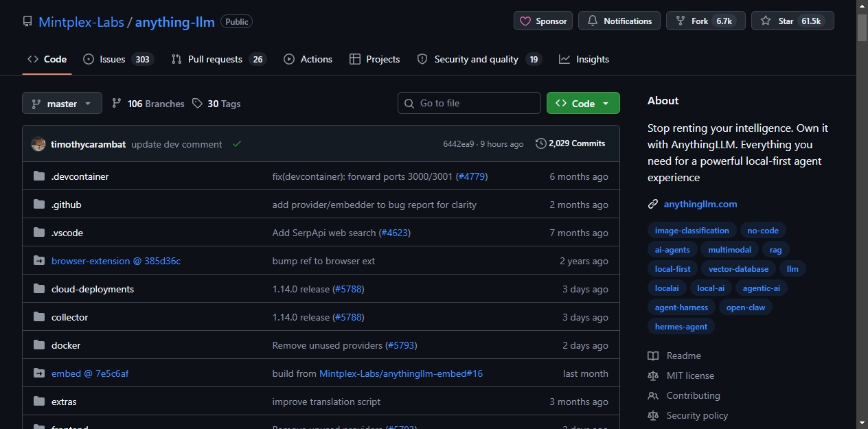Click the repository icon beside Mintplex-Labs

[27, 22]
